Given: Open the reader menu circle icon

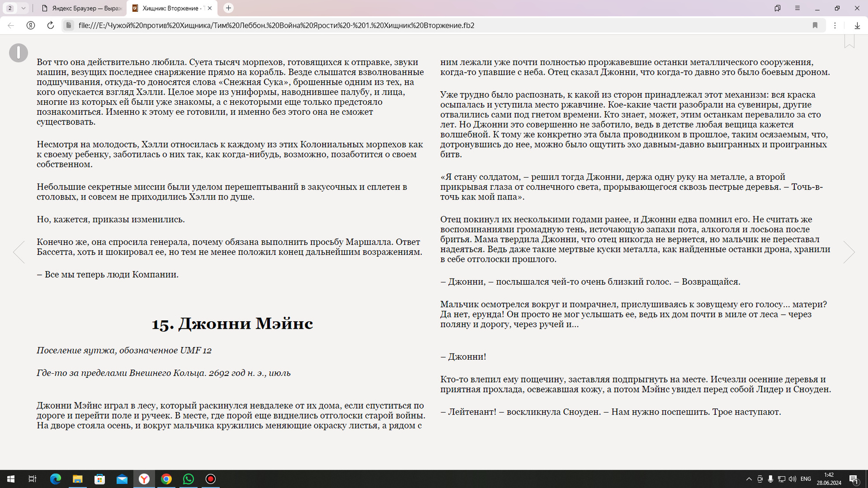Looking at the screenshot, I should [18, 53].
